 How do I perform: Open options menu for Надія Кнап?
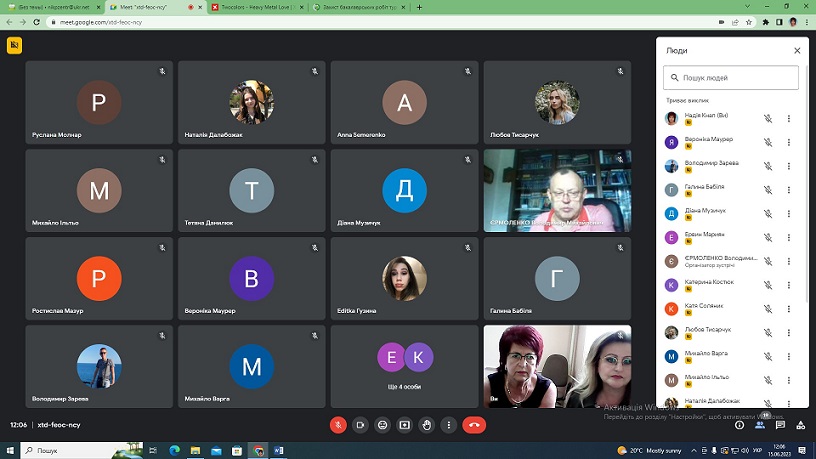click(789, 119)
